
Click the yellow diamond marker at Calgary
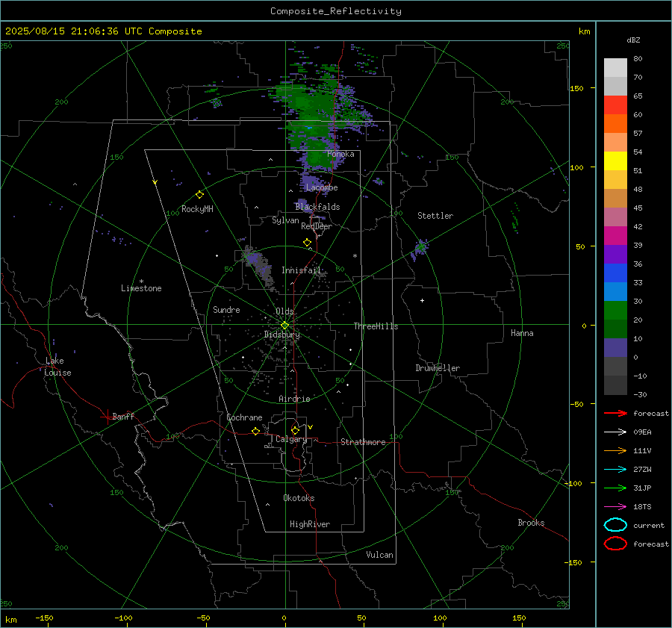[295, 430]
